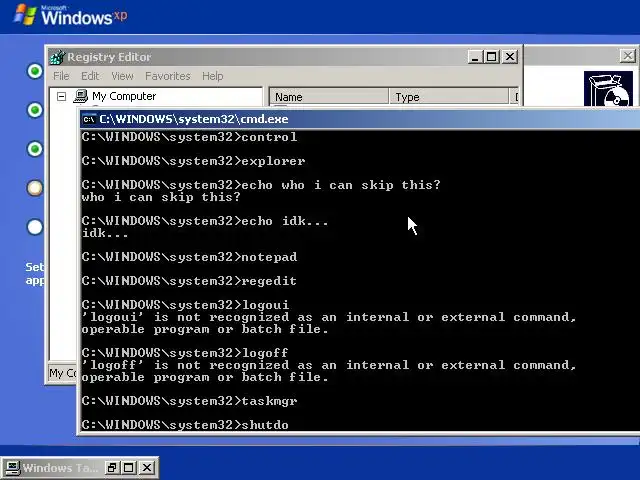Click the 'explorer' command line text
640x480 pixels.
coord(193,161)
